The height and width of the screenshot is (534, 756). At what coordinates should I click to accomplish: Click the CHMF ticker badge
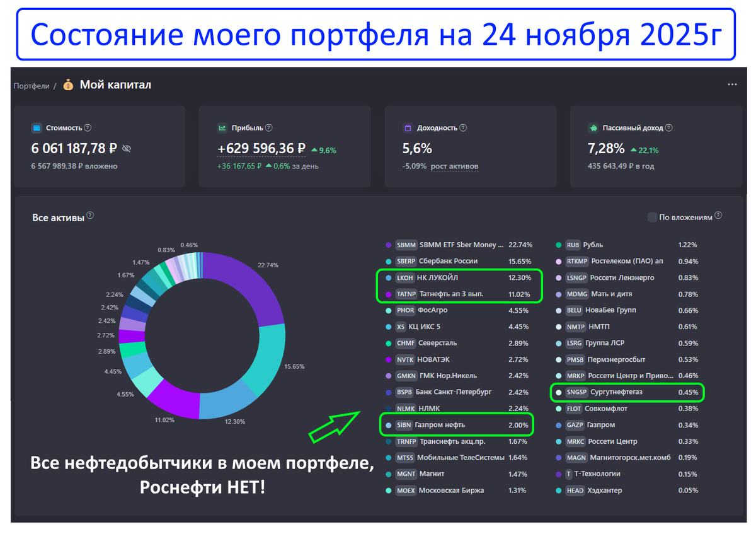[405, 343]
